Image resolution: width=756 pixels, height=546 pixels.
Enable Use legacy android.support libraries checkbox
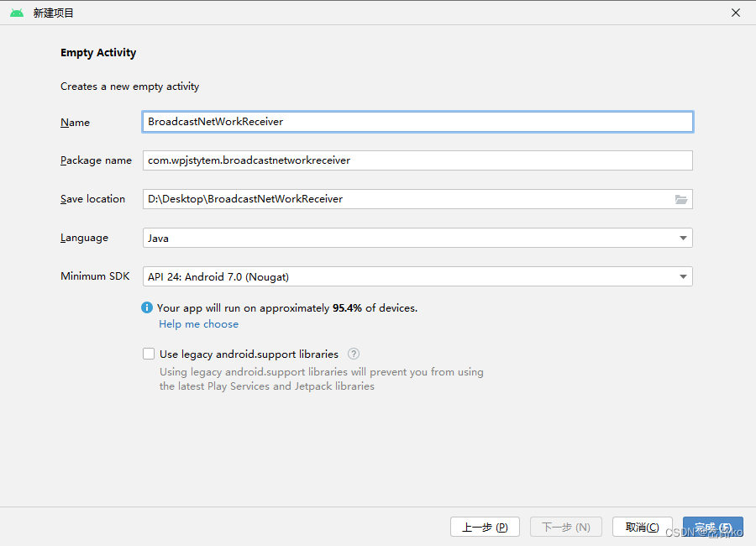[149, 354]
